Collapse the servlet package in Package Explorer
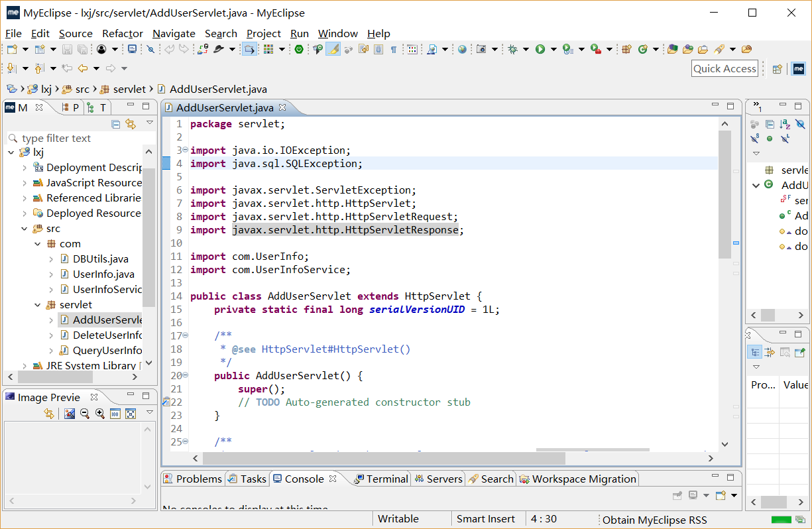 pyautogui.click(x=38, y=304)
